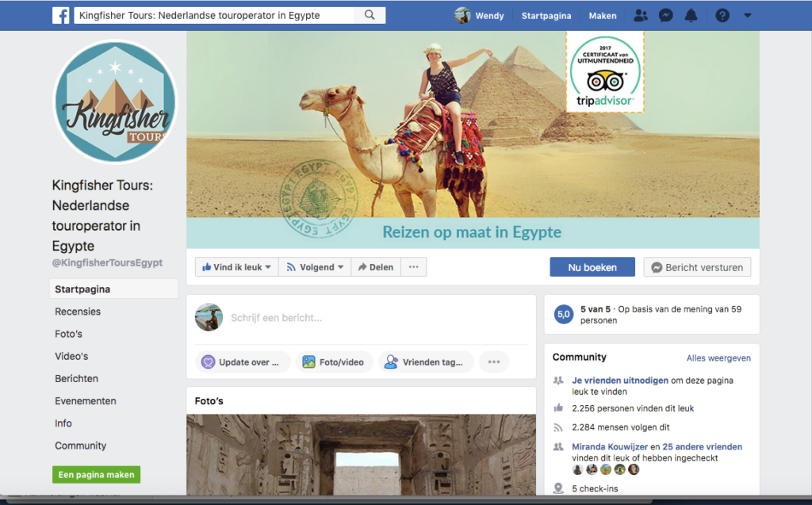Click the search input field
Viewport: 812px width, 505px height.
pyautogui.click(x=215, y=15)
